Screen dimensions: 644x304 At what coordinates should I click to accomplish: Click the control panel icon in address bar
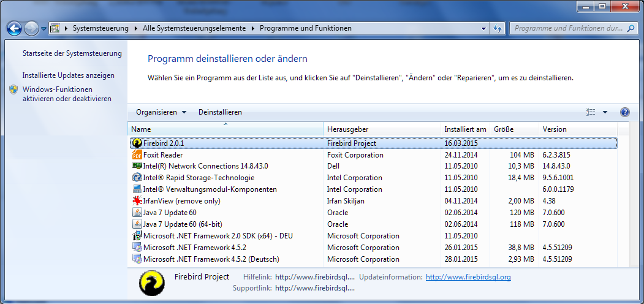click(x=55, y=28)
